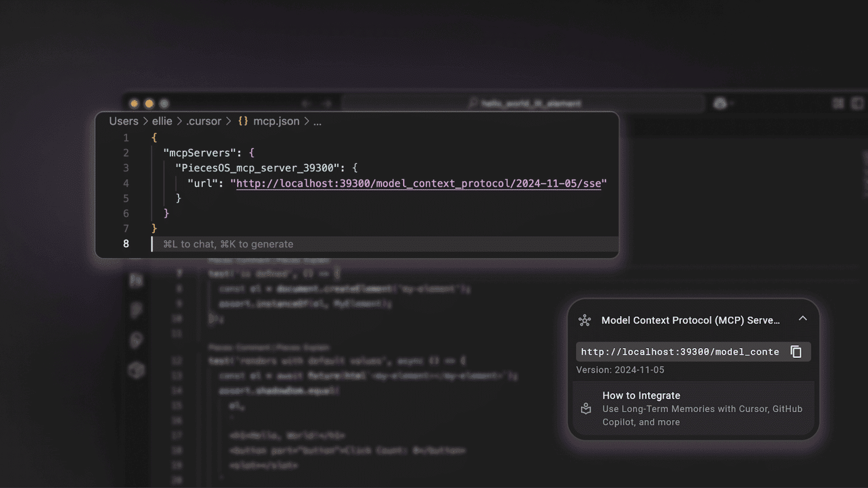Viewport: 868px width, 488px height.
Task: Click the Version: 2024-11-05 text
Action: click(x=620, y=370)
